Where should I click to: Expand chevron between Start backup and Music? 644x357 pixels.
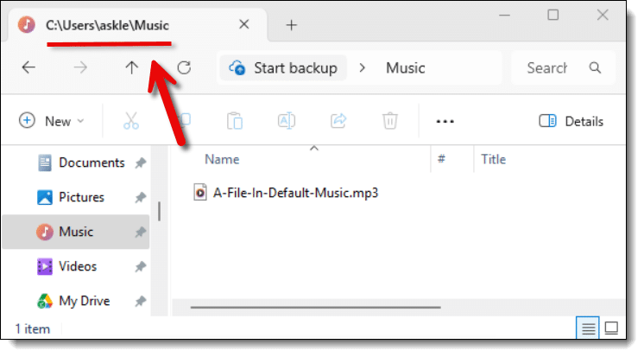coord(362,68)
